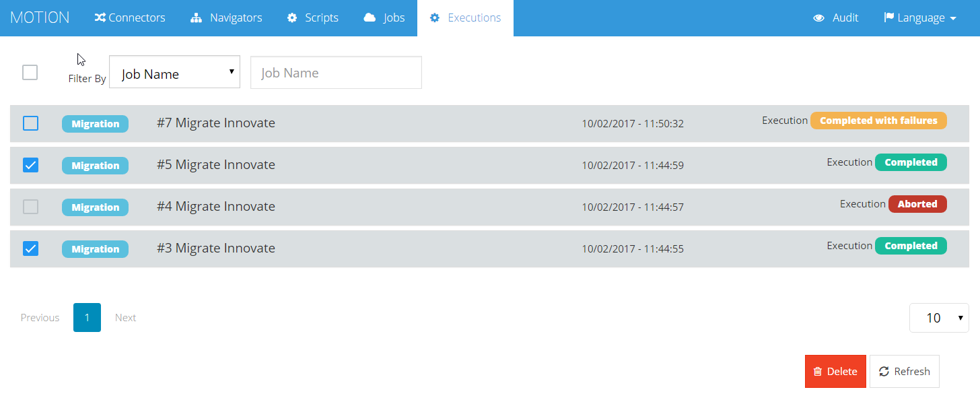The width and height of the screenshot is (980, 400).
Task: Click the Jobs cloud icon
Action: click(370, 18)
